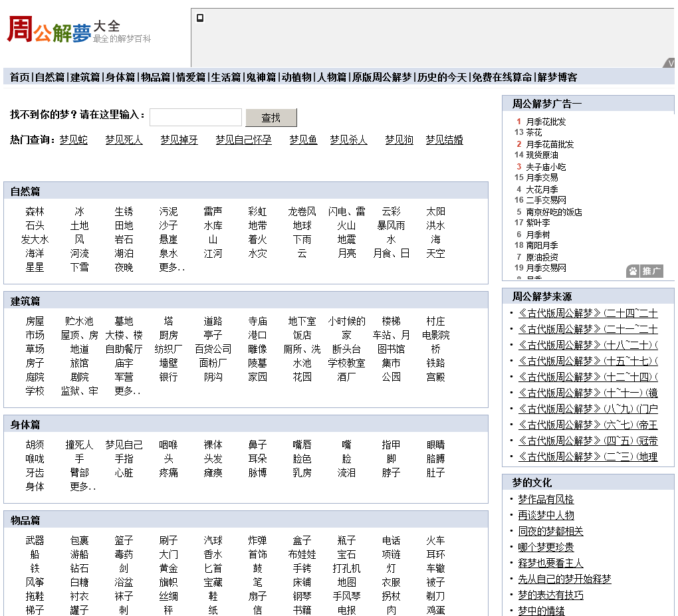Open 梦作品有风格 article
The width and height of the screenshot is (678, 616).
pyautogui.click(x=546, y=500)
